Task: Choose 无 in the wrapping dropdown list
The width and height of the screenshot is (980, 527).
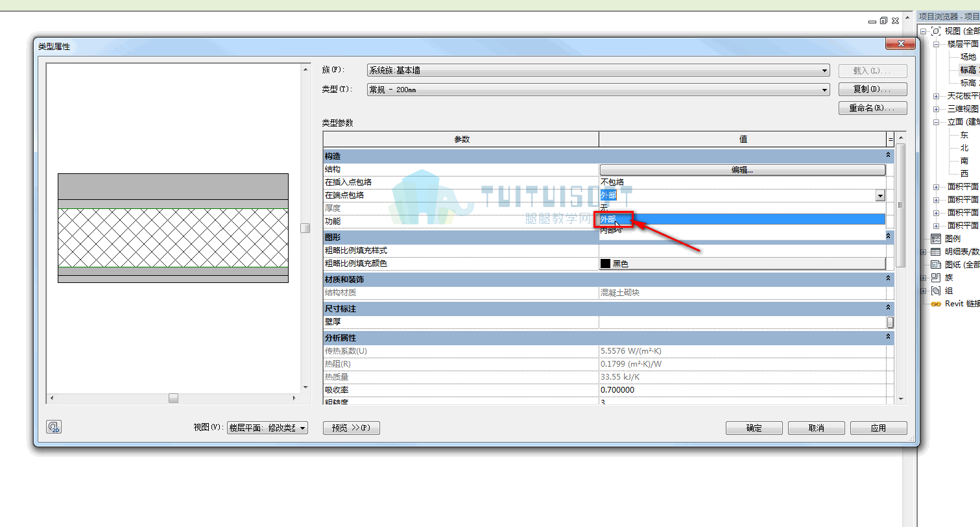Action: (742, 208)
